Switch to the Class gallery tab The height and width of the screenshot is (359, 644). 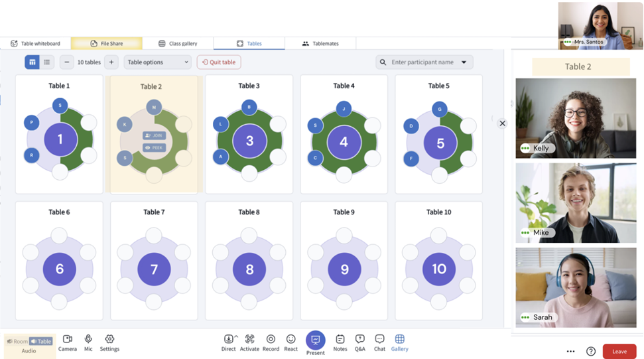tap(178, 43)
